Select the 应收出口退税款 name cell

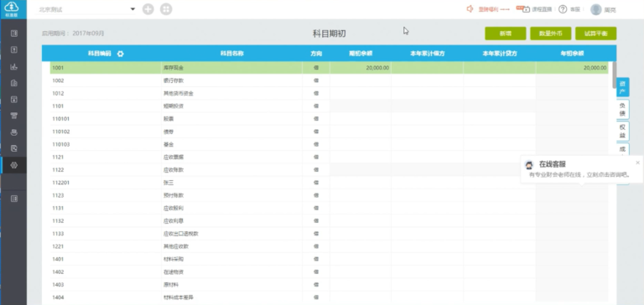tap(231, 234)
